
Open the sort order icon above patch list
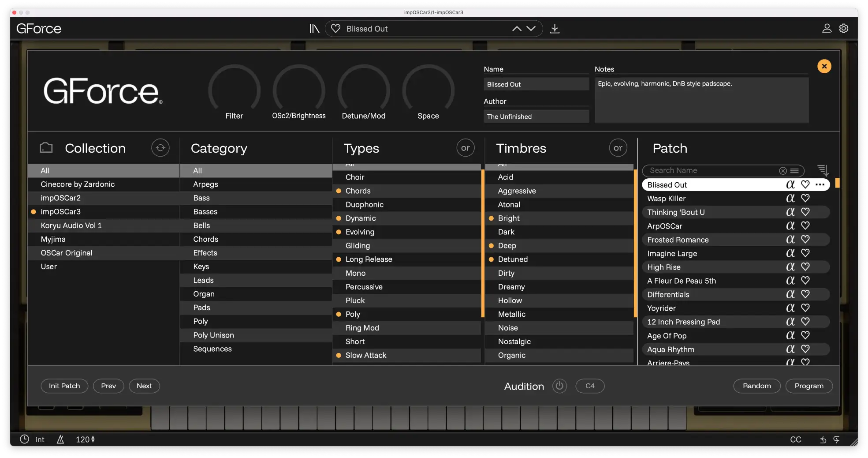point(823,170)
